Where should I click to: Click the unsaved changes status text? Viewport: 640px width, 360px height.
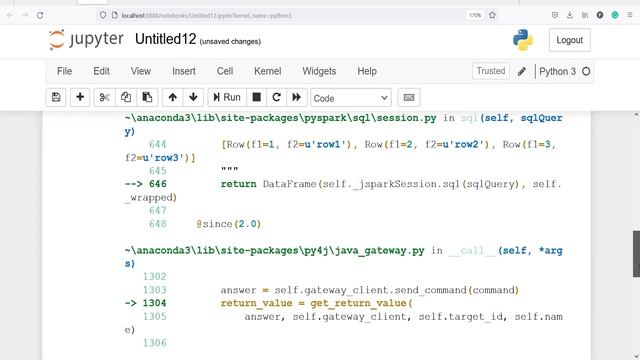point(230,41)
